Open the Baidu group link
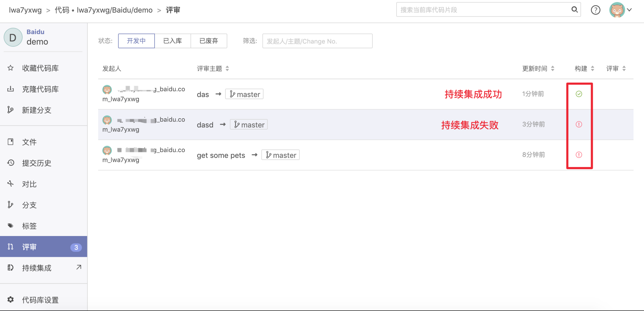The height and width of the screenshot is (311, 644). click(35, 32)
